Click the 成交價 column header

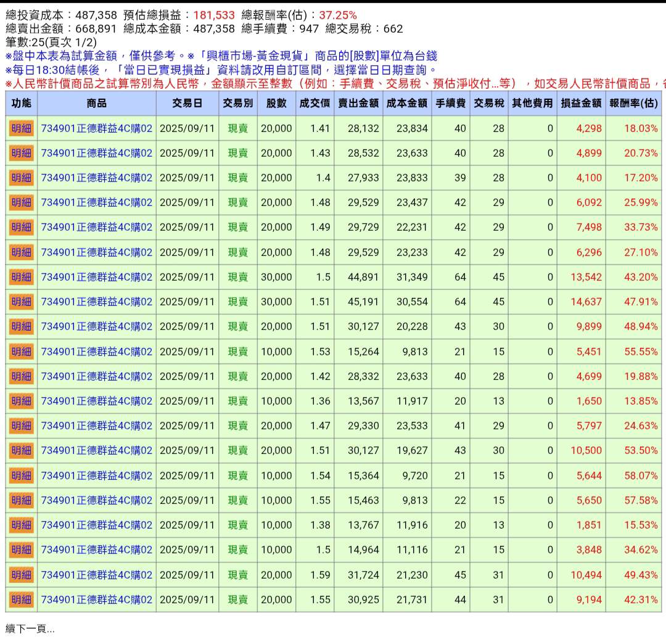(x=314, y=103)
